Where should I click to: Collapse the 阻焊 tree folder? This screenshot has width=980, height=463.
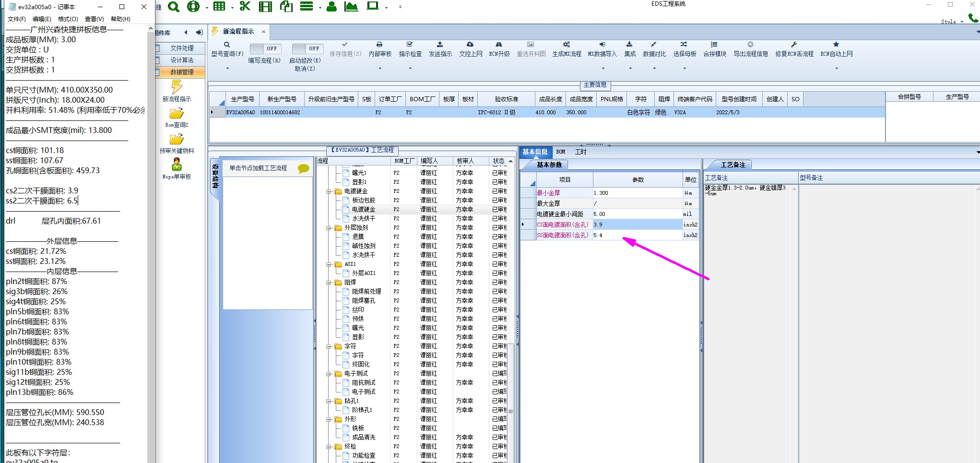(329, 283)
